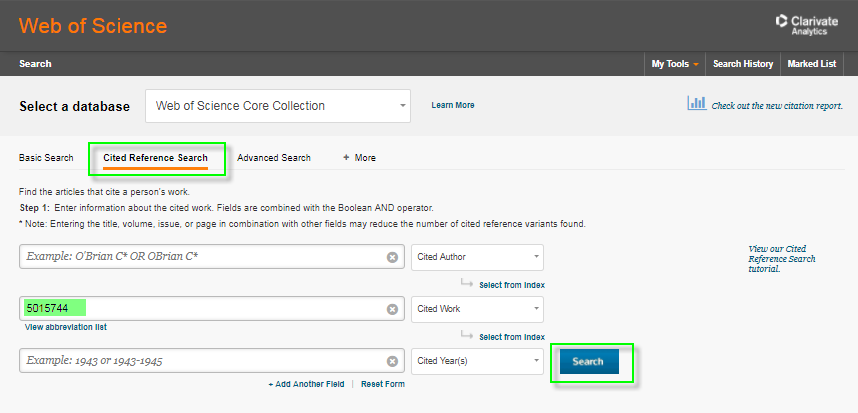Click the Web of Science logo

93,26
